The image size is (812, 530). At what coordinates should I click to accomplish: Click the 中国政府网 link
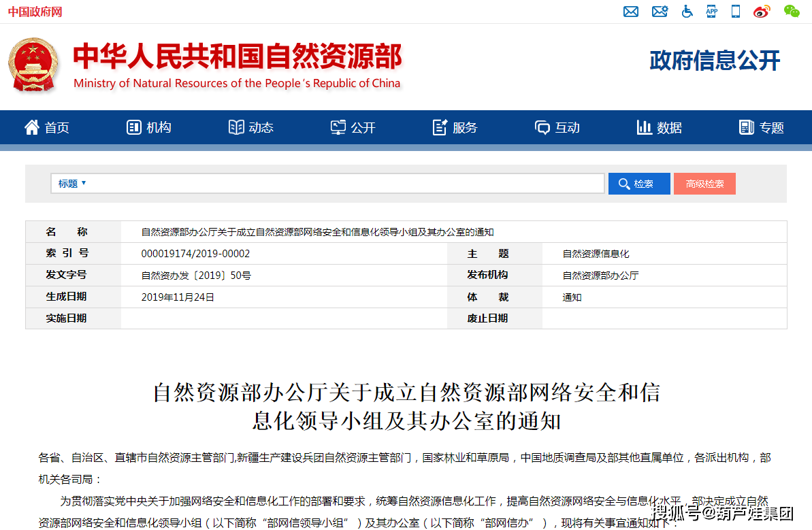[x=35, y=12]
